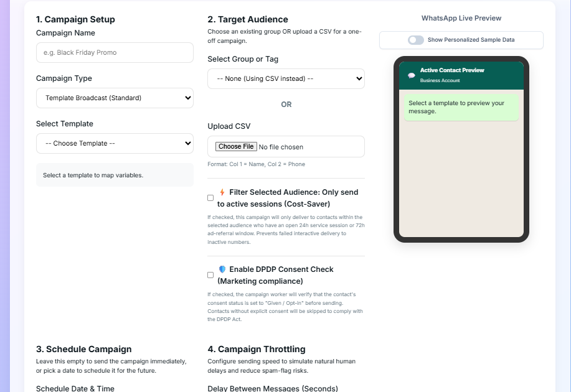Click the chat bubble icon in preview header
Screen dimensions: 571x392
[412, 75]
